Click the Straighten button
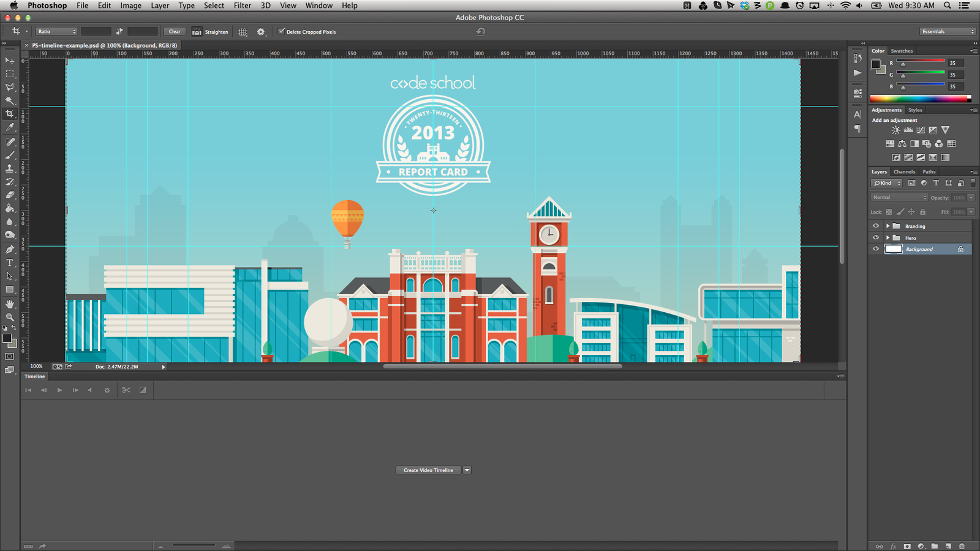The height and width of the screenshot is (551, 980). pos(210,32)
